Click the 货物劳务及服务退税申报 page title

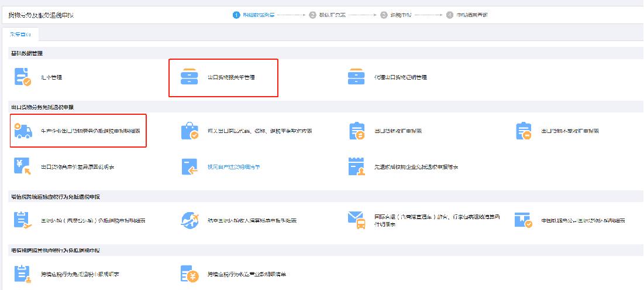coord(41,16)
